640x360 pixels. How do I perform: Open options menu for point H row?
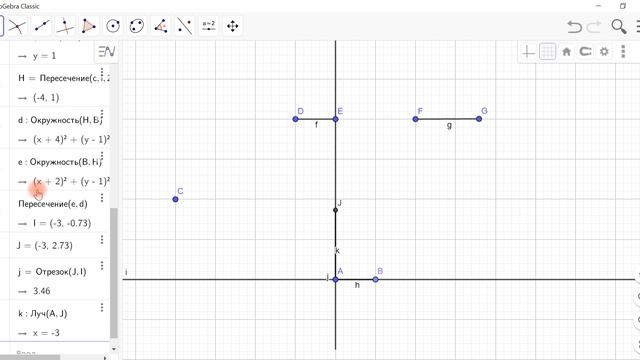[x=102, y=73]
